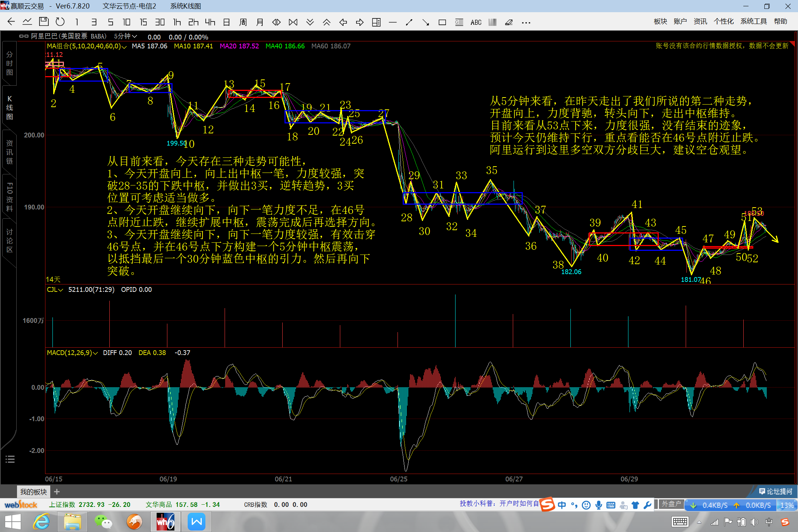Select the horizontal line drawing tool

coord(393,23)
